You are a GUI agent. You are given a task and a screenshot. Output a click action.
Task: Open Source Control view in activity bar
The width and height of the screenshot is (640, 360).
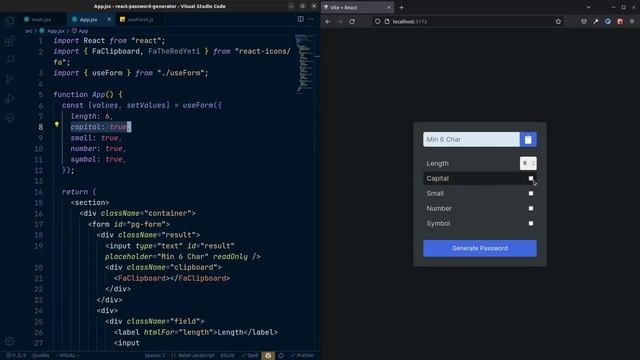[9, 79]
